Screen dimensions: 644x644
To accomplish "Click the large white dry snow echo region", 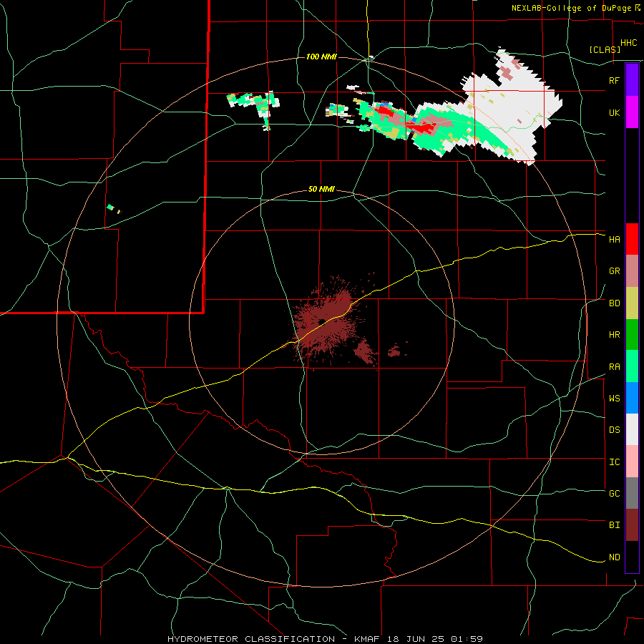I will tap(513, 106).
